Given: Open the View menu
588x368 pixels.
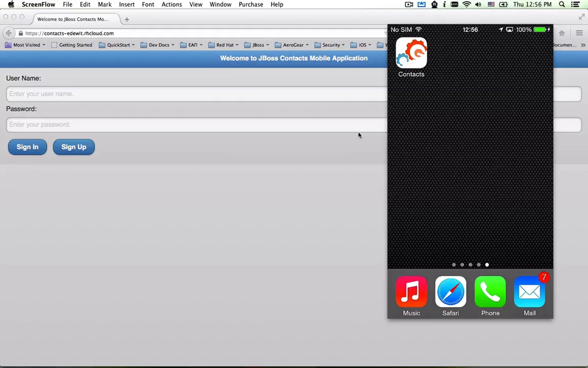Looking at the screenshot, I should pos(196,4).
